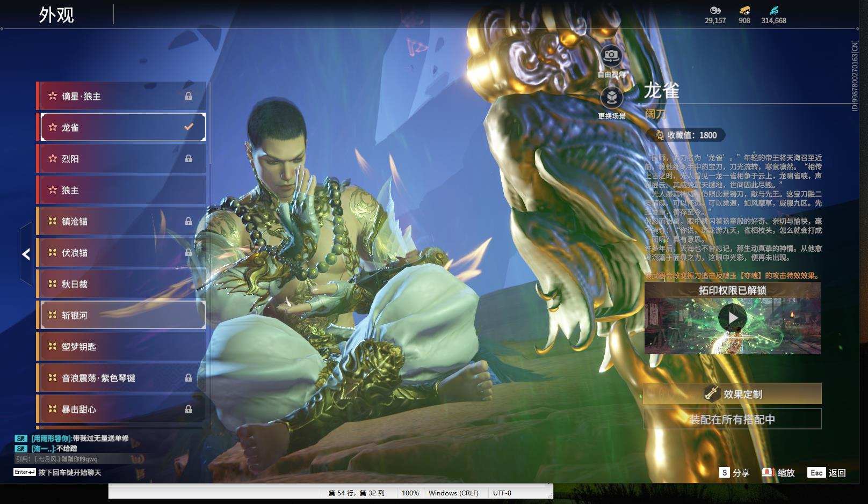Click the lock icon on 镇沧锚 row
The height and width of the screenshot is (504, 868).
(189, 221)
